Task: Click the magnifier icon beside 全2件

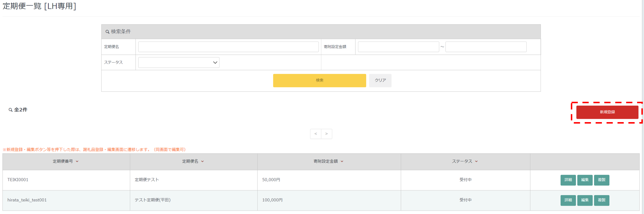Action: click(x=10, y=110)
